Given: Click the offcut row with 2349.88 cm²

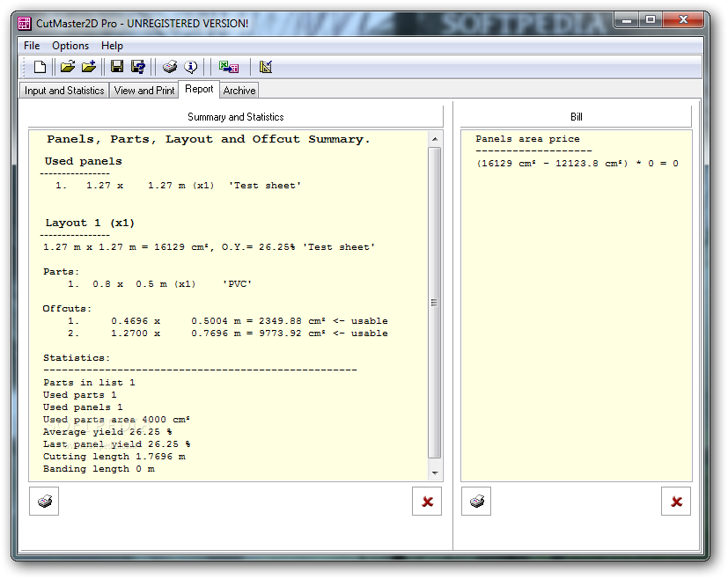Looking at the screenshot, I should [227, 321].
